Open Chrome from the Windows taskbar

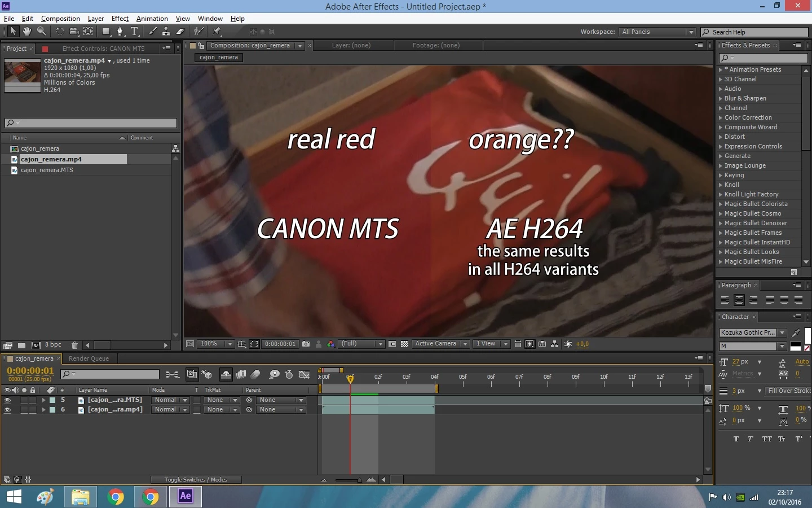(116, 497)
